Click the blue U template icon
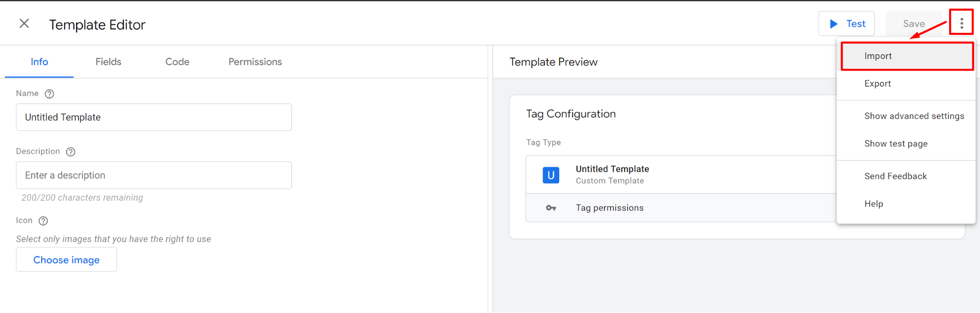The width and height of the screenshot is (980, 313). [551, 175]
